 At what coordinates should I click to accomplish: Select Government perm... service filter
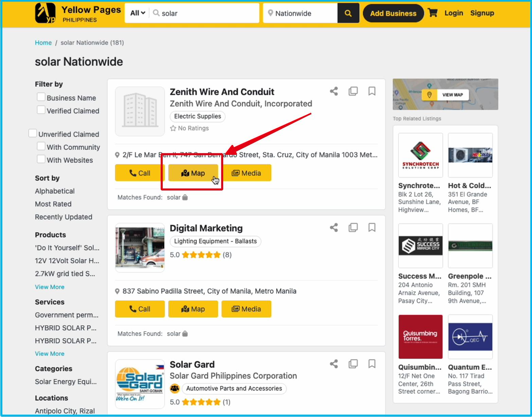point(67,315)
